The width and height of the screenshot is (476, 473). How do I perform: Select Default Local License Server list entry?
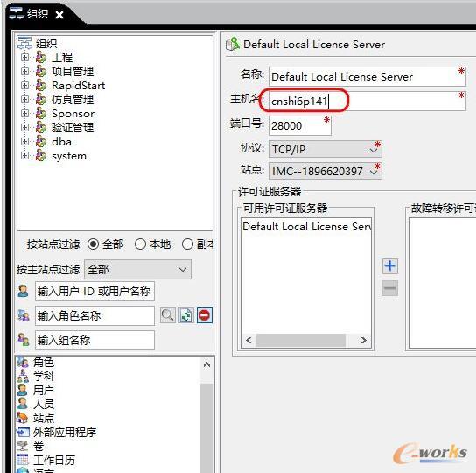click(x=306, y=227)
